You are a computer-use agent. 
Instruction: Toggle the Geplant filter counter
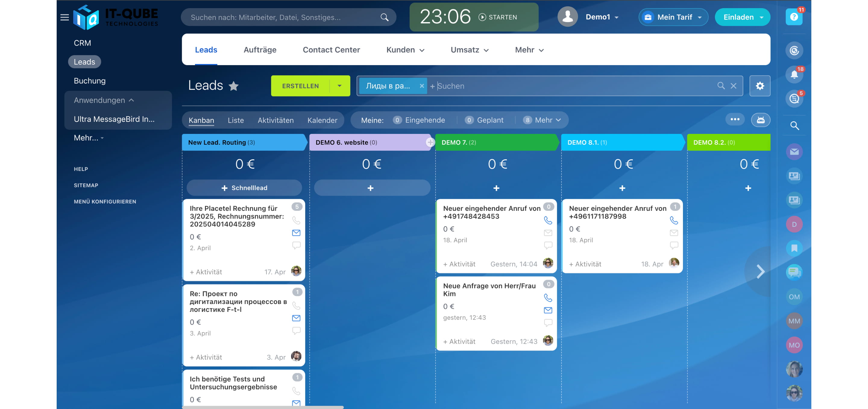[469, 120]
